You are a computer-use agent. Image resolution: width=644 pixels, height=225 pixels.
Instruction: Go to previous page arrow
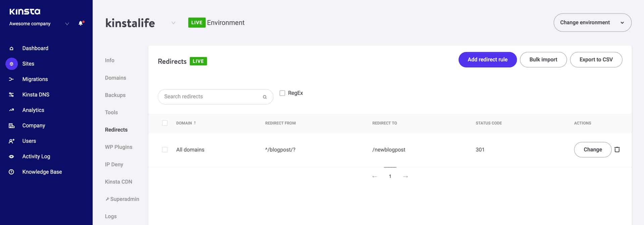click(375, 177)
